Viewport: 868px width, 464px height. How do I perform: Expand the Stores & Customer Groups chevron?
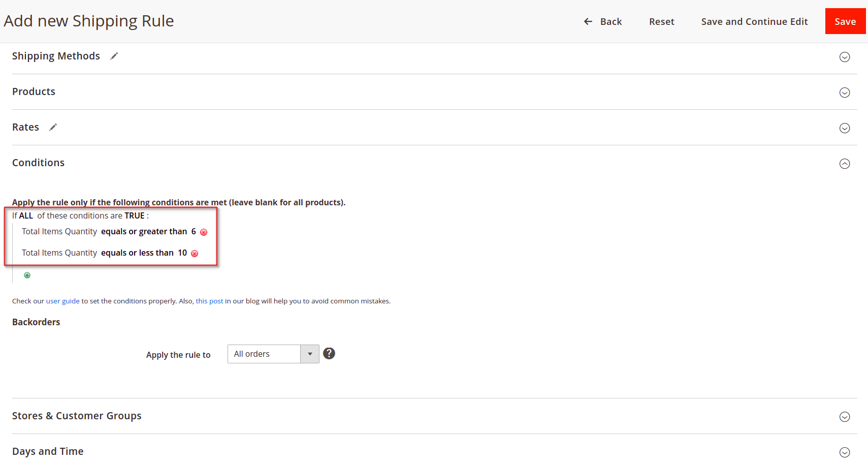point(845,417)
